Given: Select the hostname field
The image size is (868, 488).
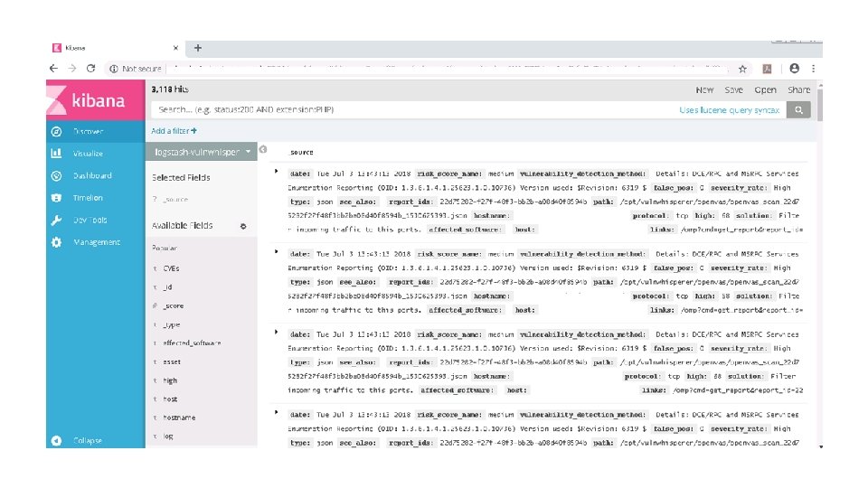Looking at the screenshot, I should tap(179, 418).
